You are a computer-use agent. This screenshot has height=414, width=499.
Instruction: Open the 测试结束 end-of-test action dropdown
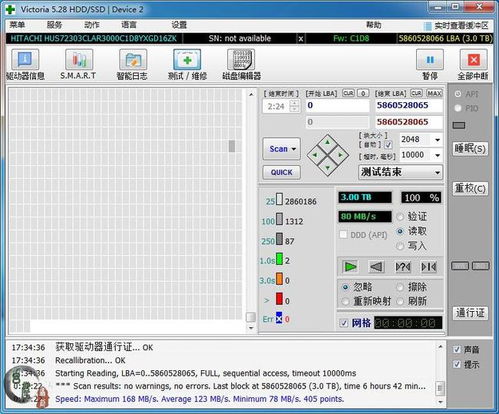click(437, 173)
